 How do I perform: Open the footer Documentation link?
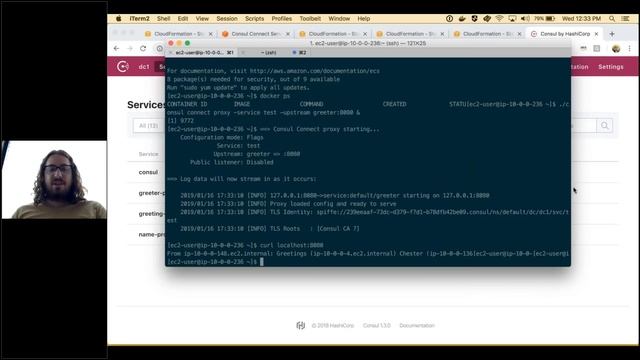(417, 325)
